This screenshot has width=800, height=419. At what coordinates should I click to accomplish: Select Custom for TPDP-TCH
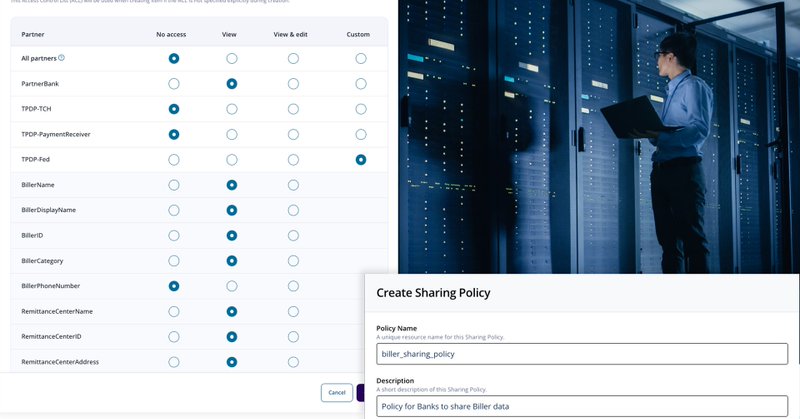361,109
